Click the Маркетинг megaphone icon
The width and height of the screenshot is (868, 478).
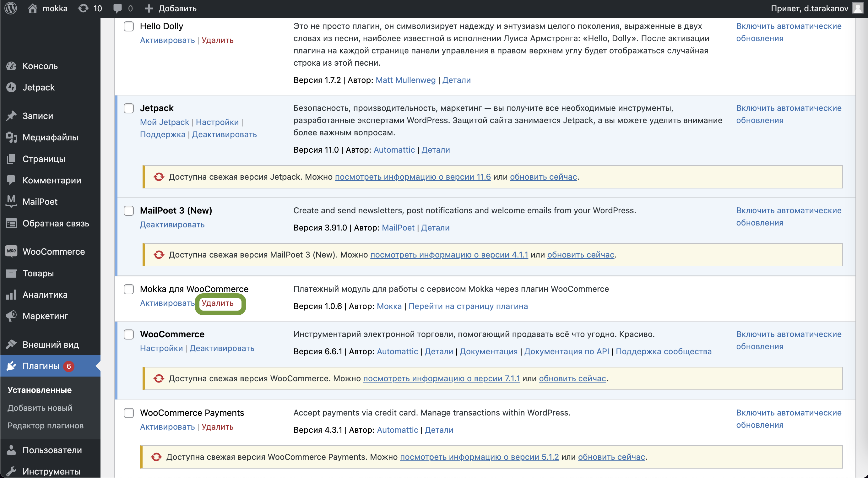coord(11,316)
